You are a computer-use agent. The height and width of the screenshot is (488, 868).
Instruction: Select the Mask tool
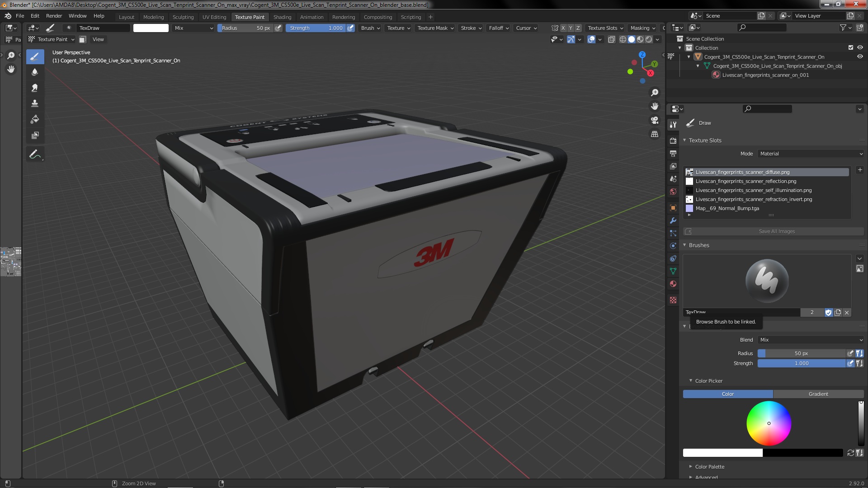tap(35, 135)
